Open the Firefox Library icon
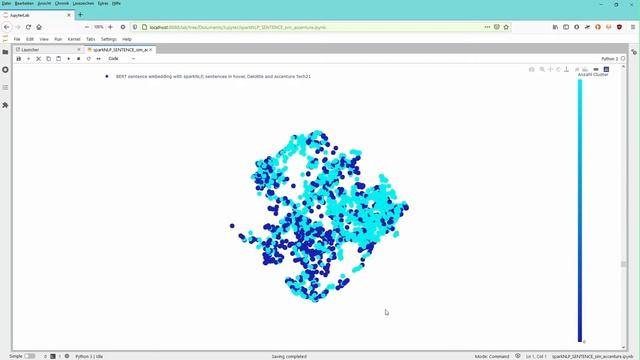This screenshot has width=640, height=360. [x=555, y=27]
